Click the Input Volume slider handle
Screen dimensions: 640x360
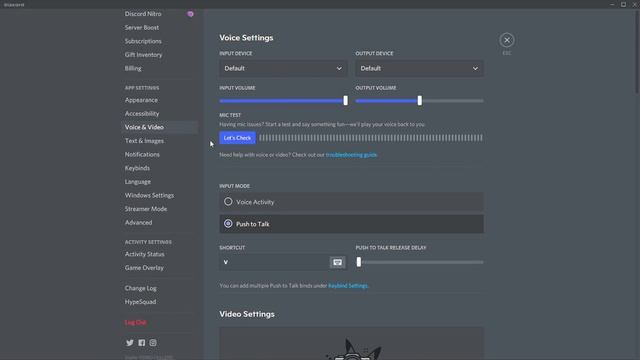346,100
